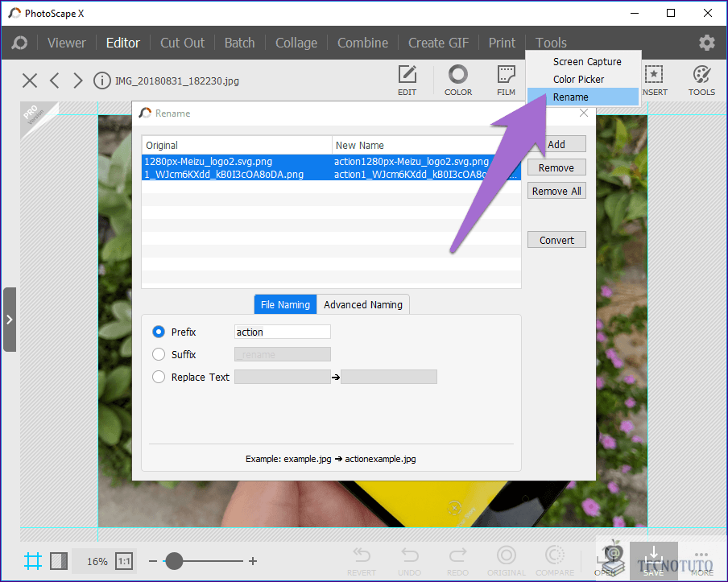The image size is (728, 582).
Task: Select the Prefix radio button
Action: [159, 332]
